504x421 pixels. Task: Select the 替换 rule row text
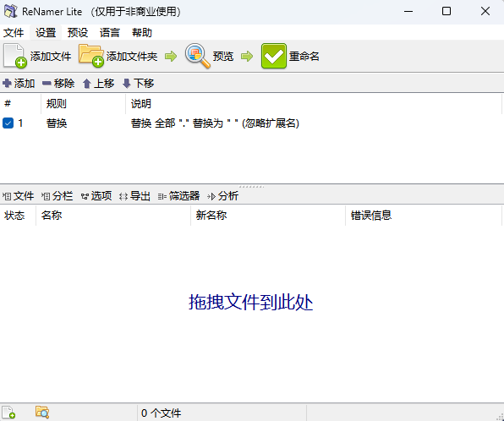57,123
